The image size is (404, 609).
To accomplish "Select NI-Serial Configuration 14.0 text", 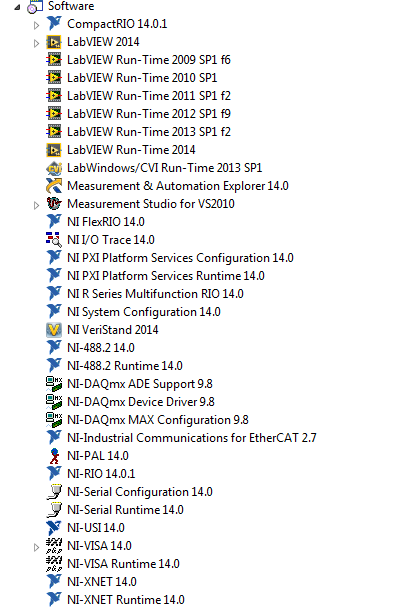I will [x=140, y=492].
